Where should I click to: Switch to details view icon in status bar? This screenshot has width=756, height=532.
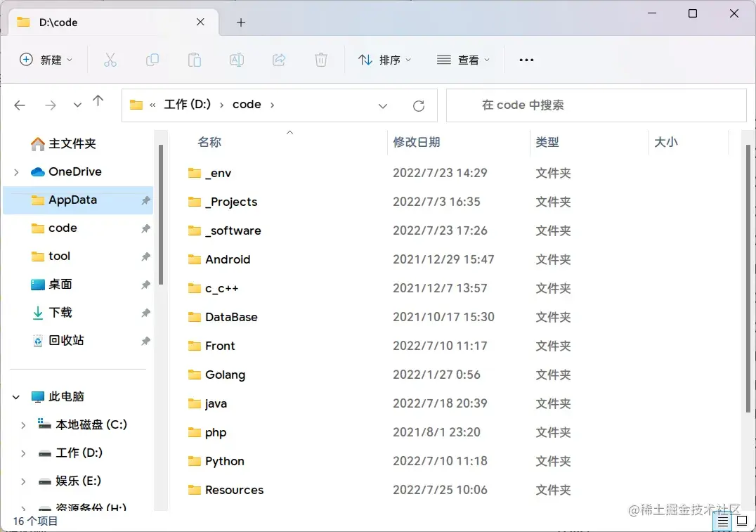[722, 521]
